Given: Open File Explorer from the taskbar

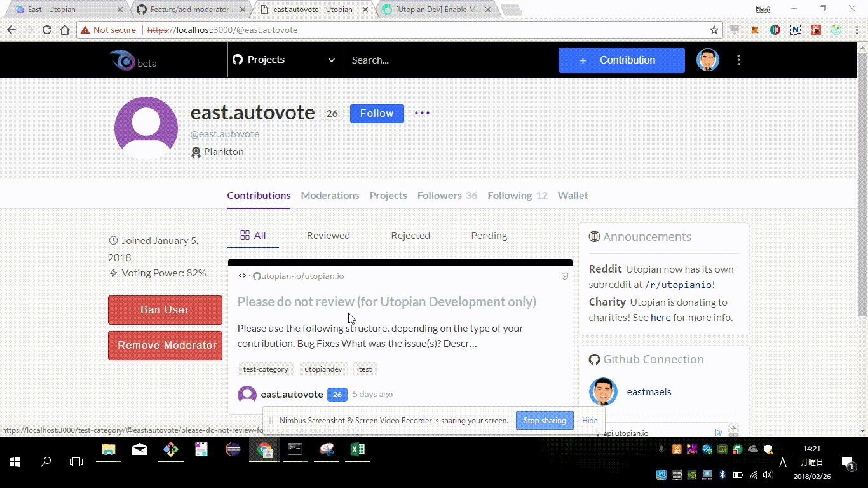Looking at the screenshot, I should 109,450.
